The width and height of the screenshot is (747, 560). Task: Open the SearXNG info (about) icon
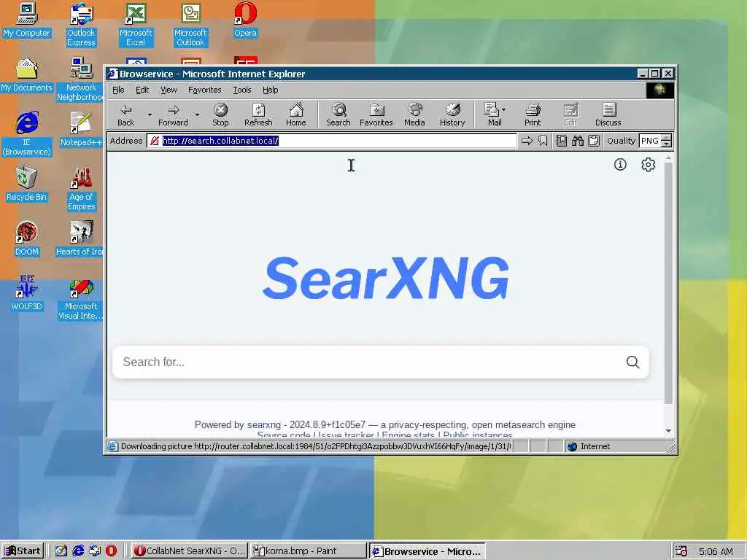(x=620, y=165)
